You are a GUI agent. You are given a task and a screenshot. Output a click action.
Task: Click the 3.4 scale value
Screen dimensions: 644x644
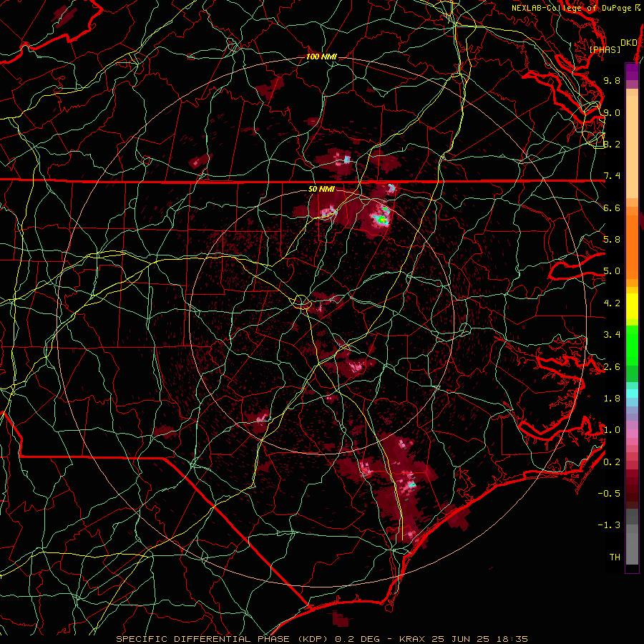click(612, 335)
